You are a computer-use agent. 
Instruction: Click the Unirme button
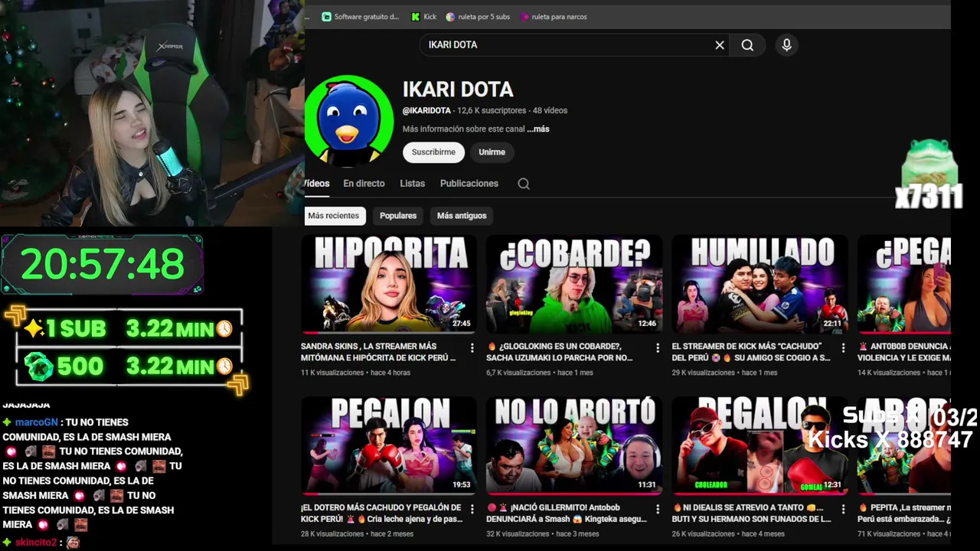click(x=492, y=152)
